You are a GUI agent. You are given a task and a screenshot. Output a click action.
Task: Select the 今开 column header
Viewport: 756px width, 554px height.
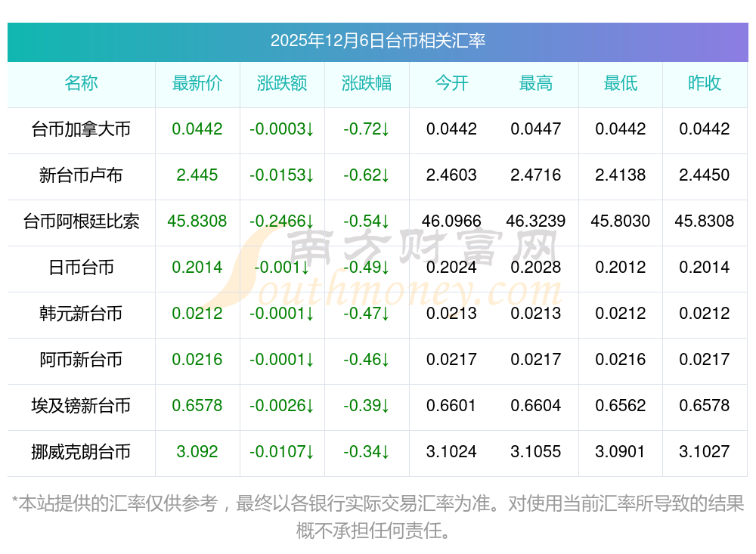tap(451, 83)
